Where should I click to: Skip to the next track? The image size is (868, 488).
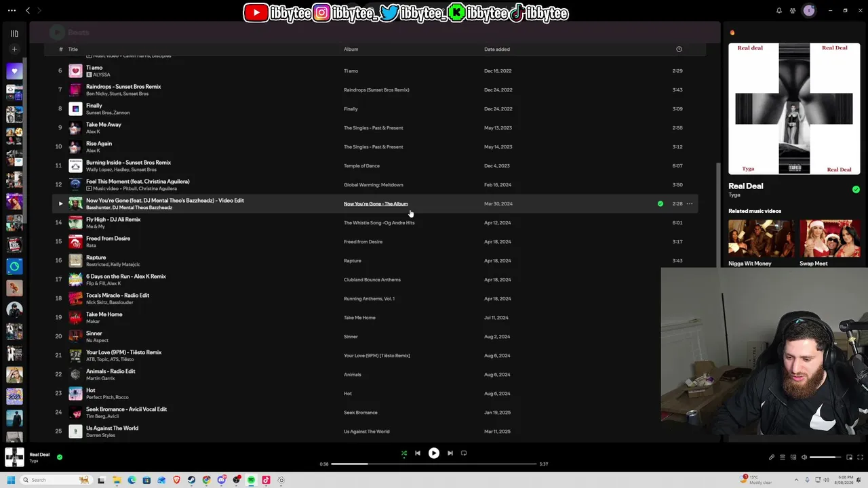click(450, 453)
